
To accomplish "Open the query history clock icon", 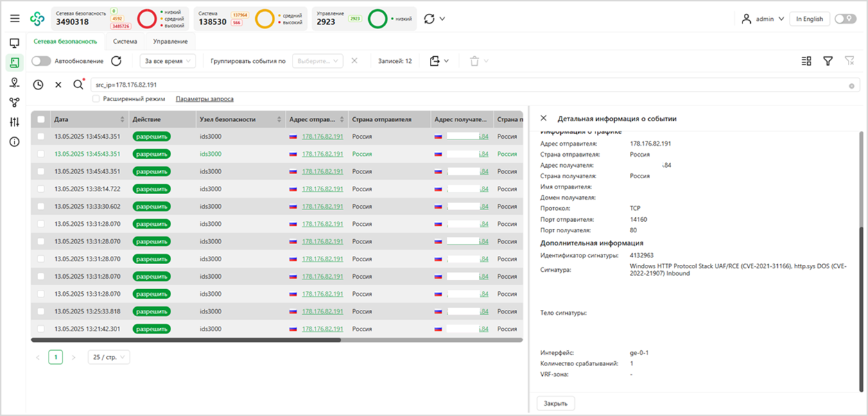I will point(38,85).
